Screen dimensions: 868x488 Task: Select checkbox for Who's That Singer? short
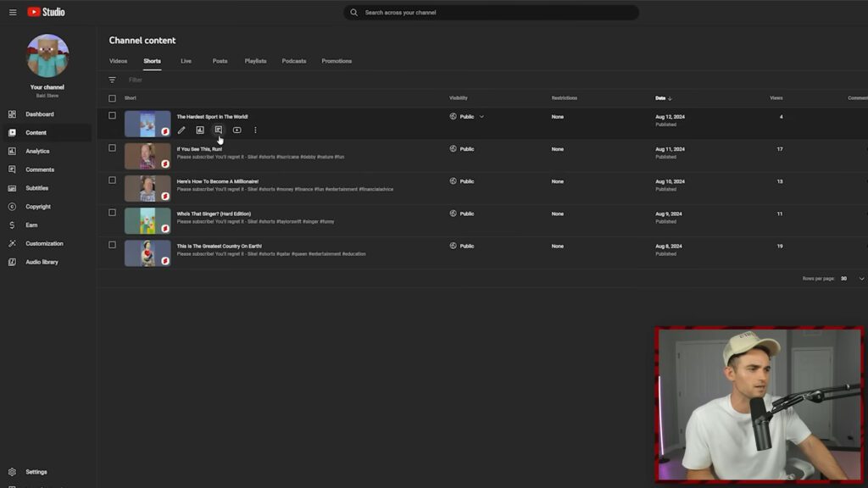click(x=112, y=213)
